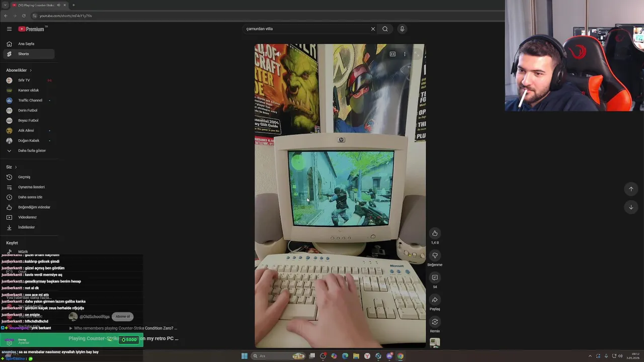Like the Short with thumbs up
Viewport: 644px width, 362px height.
[435, 233]
